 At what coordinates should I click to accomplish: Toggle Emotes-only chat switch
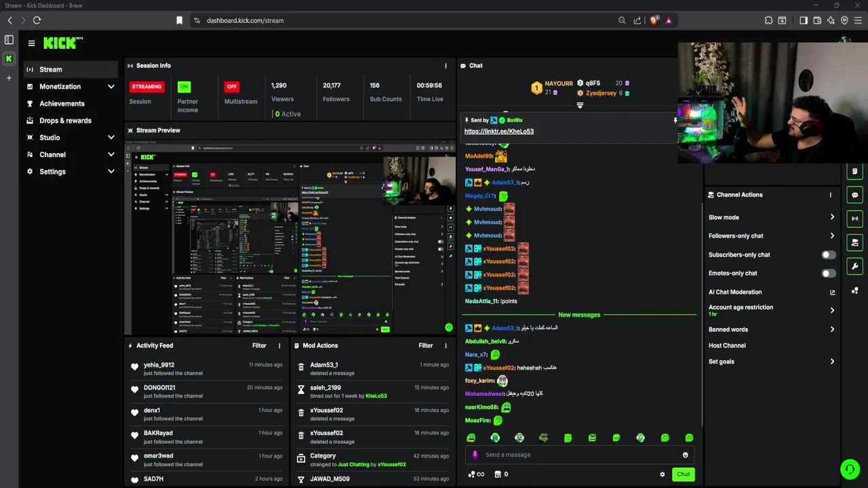pos(829,273)
